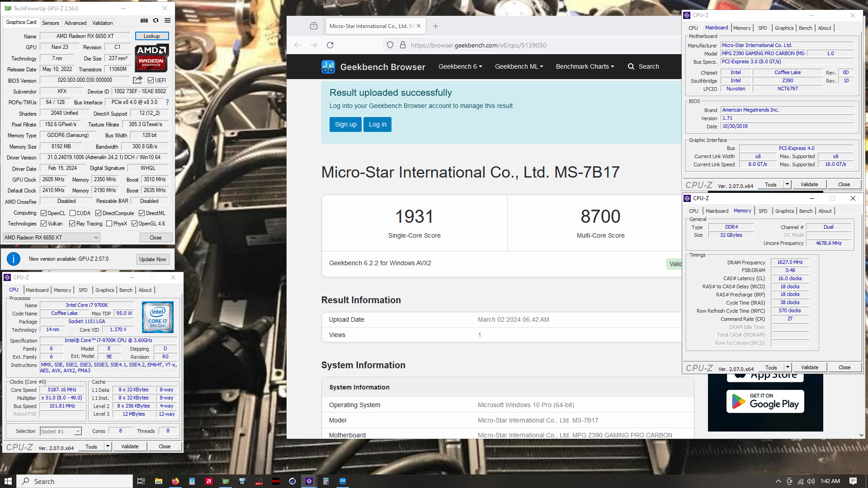The image size is (868, 488).
Task: Click the Intel Core i7 processor logo
Action: pos(158,317)
